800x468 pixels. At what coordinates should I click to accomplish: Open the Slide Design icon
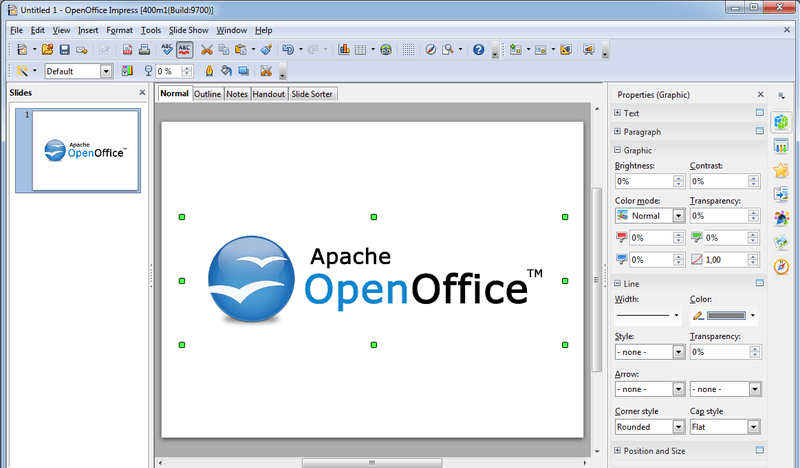click(566, 50)
